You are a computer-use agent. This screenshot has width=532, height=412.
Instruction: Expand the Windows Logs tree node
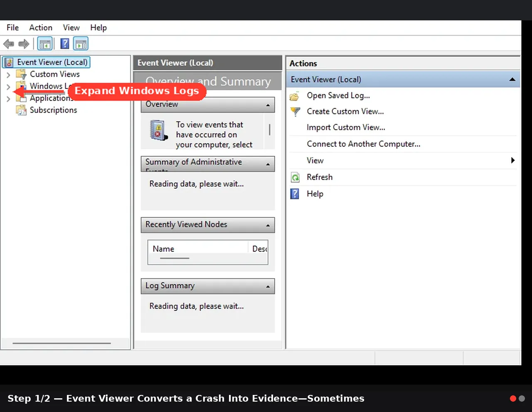click(8, 86)
